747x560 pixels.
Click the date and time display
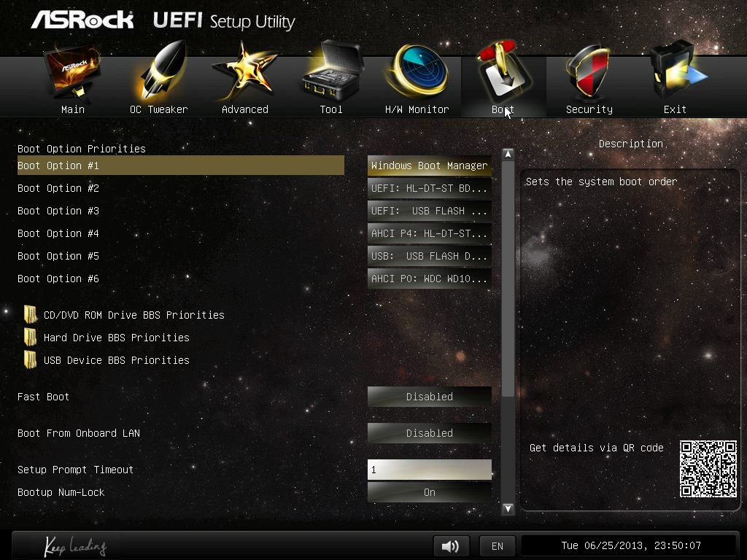click(631, 545)
